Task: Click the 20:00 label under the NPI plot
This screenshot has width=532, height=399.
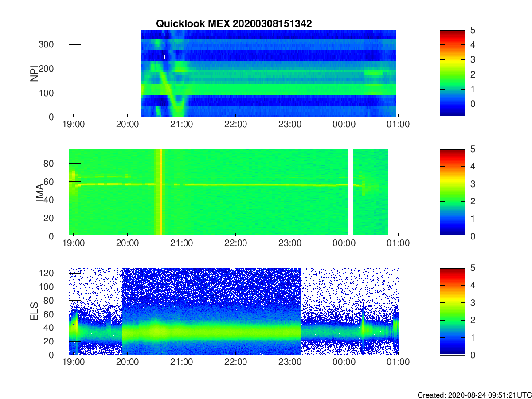Action: 128,125
